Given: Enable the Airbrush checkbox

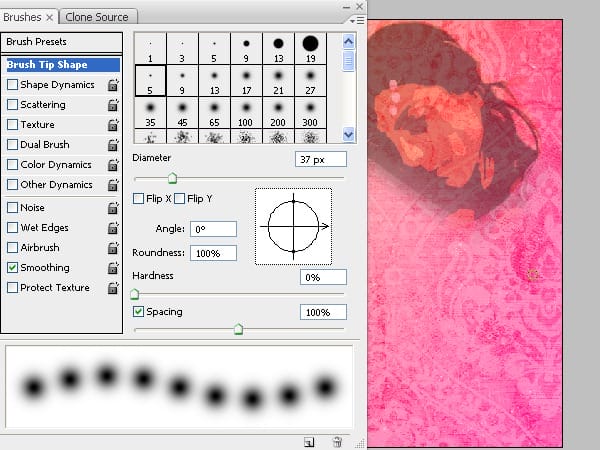Looking at the screenshot, I should pyautogui.click(x=12, y=248).
